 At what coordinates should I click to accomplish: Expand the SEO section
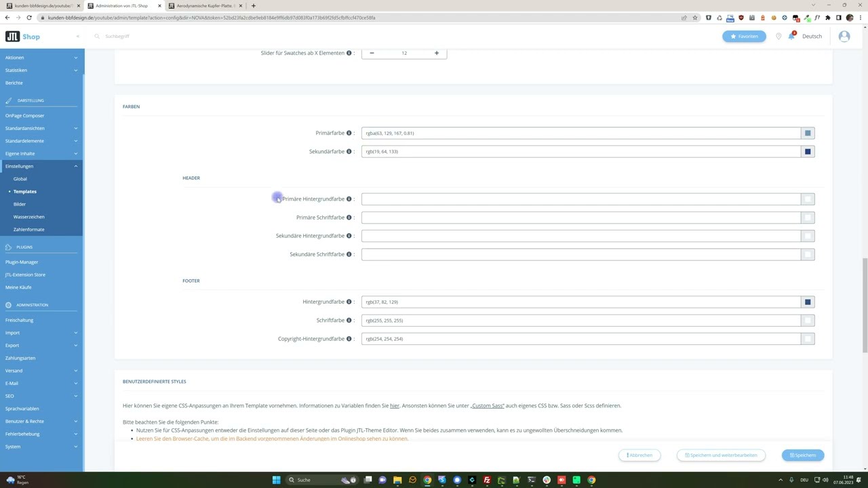click(41, 396)
